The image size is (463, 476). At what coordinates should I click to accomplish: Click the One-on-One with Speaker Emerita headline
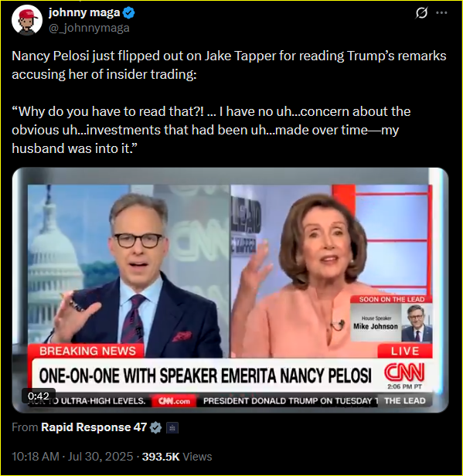(206, 376)
